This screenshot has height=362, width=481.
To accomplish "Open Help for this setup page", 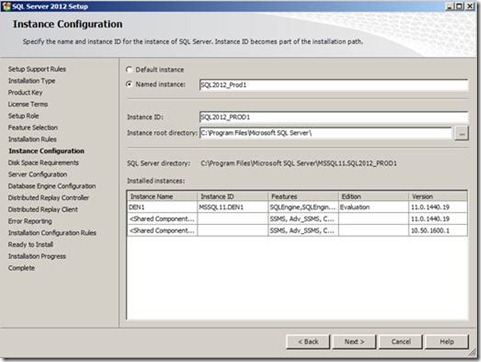I will [447, 342].
